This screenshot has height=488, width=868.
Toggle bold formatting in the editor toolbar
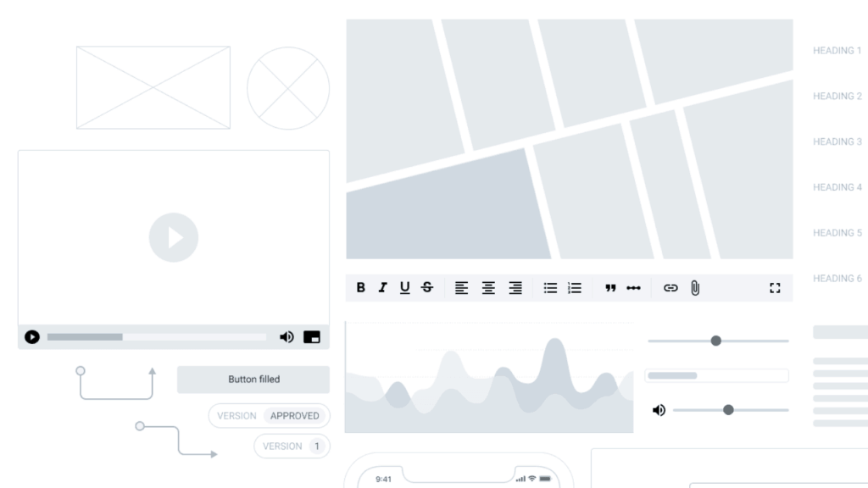tap(360, 288)
